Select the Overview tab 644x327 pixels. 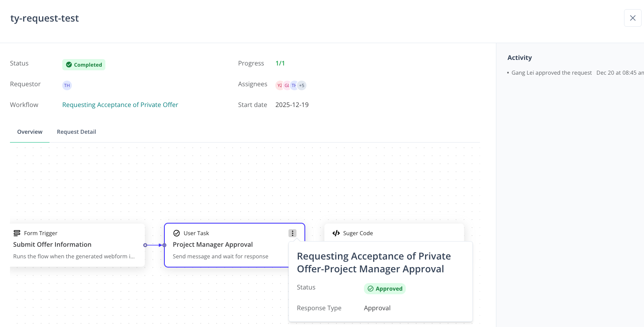30,132
